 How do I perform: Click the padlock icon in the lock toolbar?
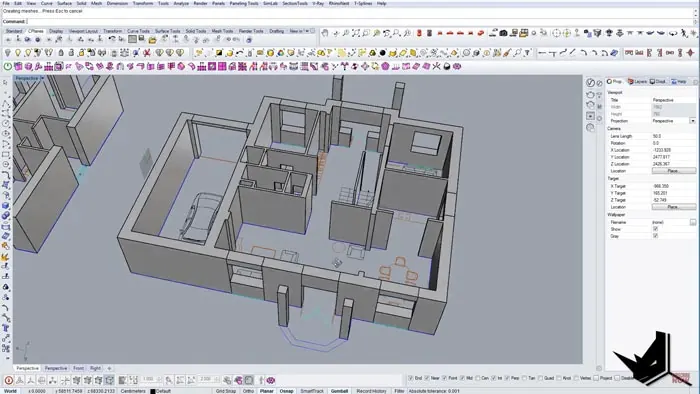[x=61, y=53]
